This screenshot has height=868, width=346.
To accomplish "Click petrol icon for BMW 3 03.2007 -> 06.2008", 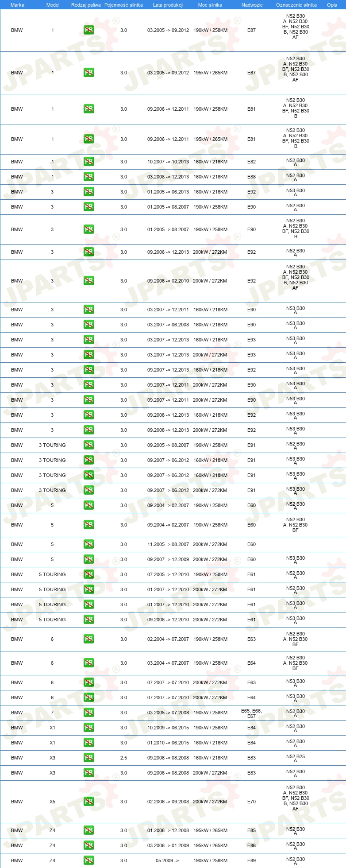I will 88,325.
